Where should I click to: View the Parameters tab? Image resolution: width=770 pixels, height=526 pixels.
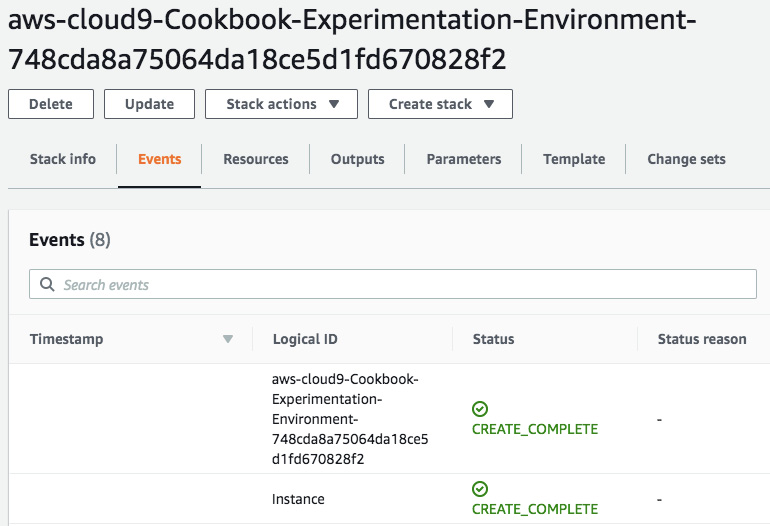(464, 159)
